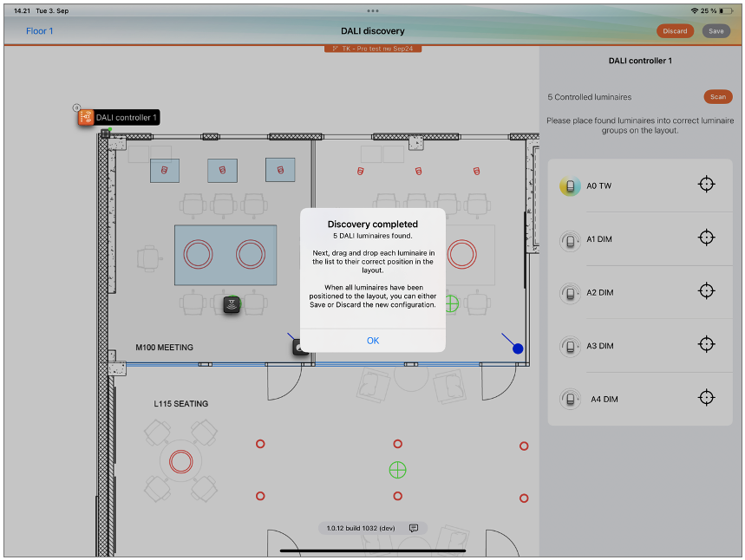Click the blue dot device on floor plan
The image size is (745, 560).
coord(518,348)
